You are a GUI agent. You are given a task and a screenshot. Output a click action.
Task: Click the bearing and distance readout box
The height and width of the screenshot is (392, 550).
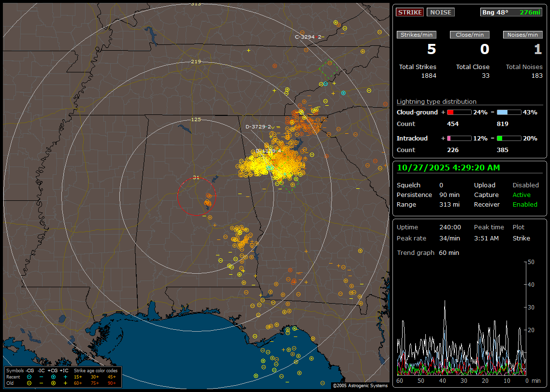[x=511, y=12]
